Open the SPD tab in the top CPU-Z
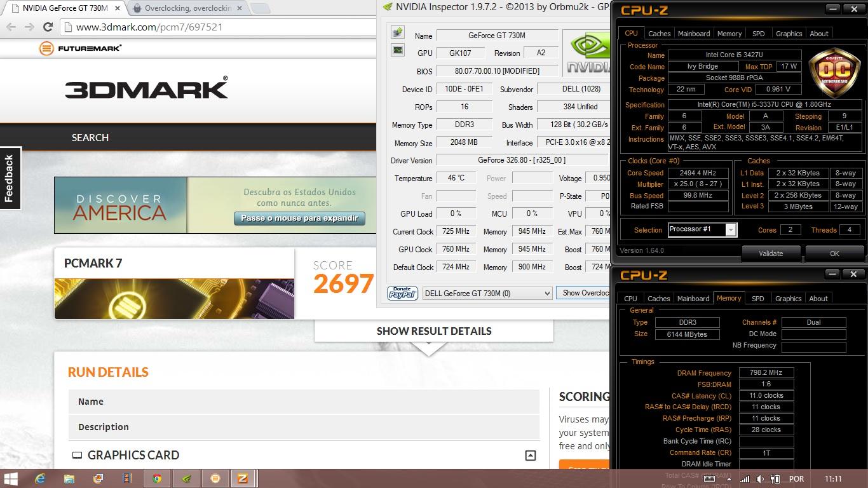868x488 pixels. 759,34
